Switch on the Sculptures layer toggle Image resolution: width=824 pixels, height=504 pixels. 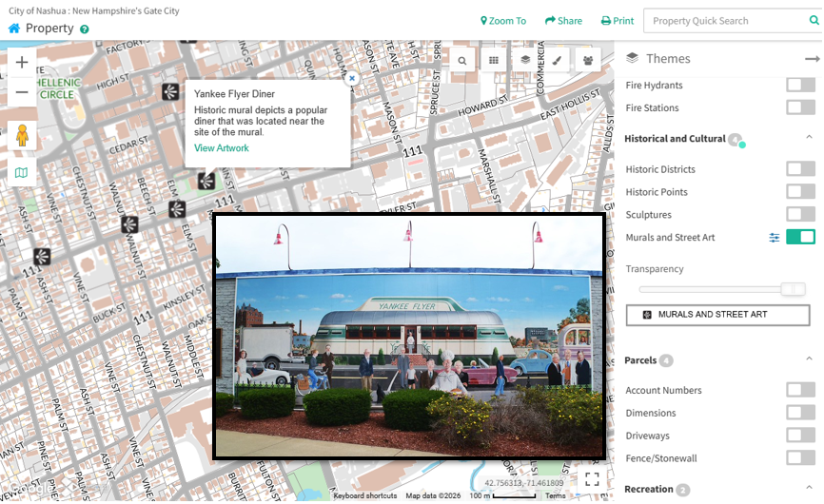point(801,214)
